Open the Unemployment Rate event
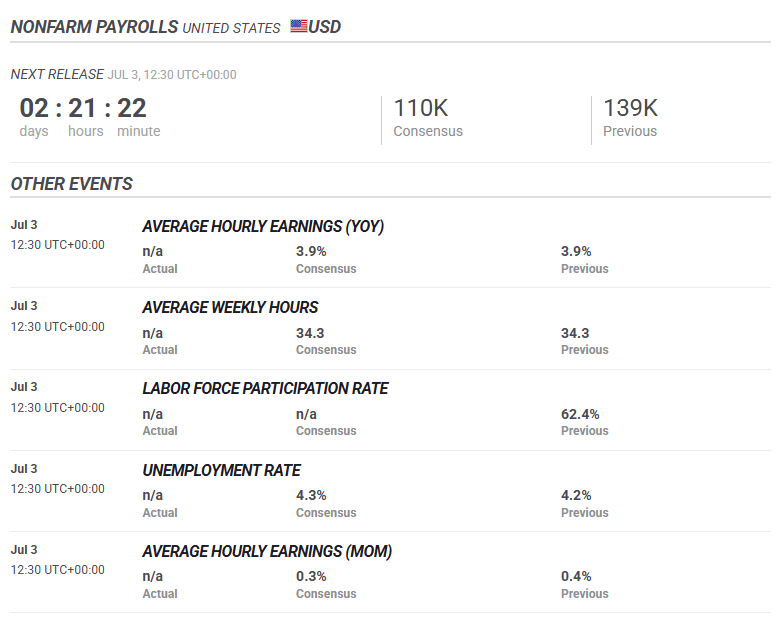This screenshot has height=633, width=780. point(221,470)
